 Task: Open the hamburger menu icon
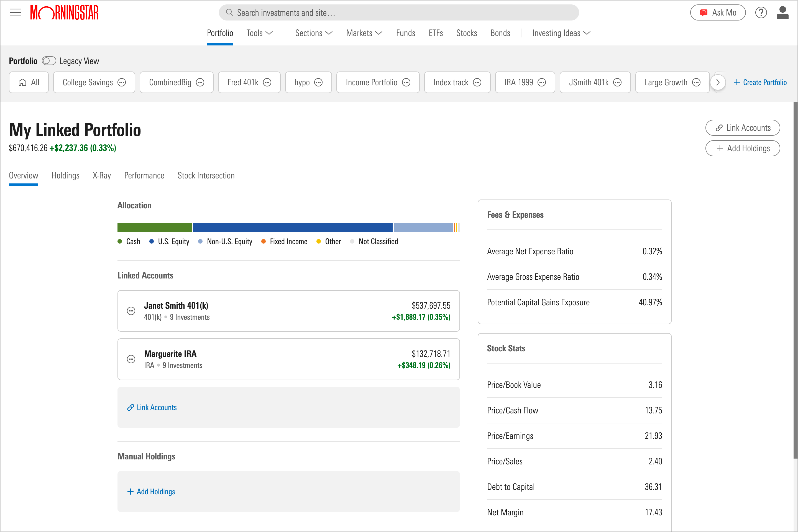[x=15, y=12]
